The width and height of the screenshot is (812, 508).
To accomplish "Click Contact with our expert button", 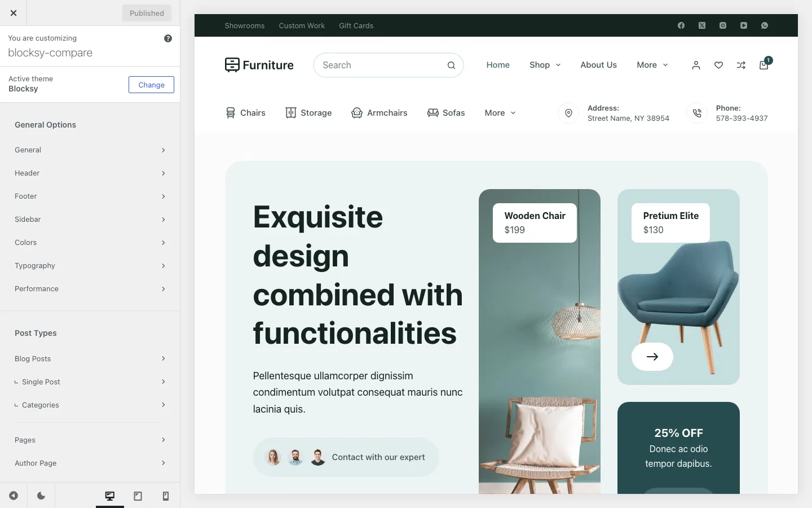I will (x=346, y=457).
